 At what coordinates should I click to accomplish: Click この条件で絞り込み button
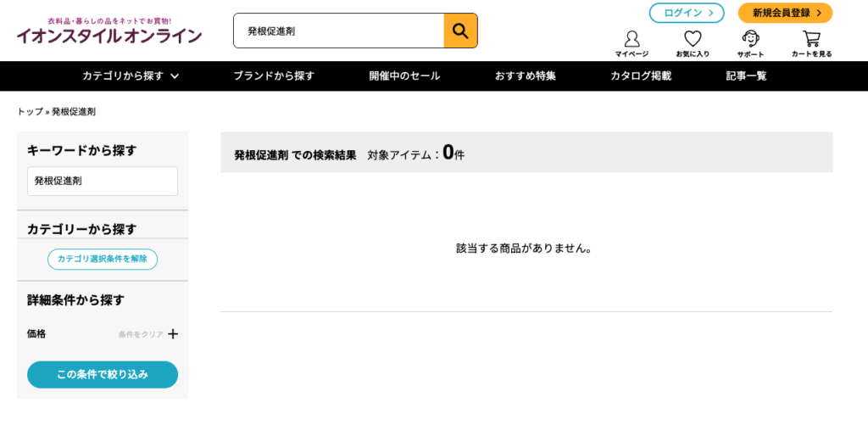(103, 375)
